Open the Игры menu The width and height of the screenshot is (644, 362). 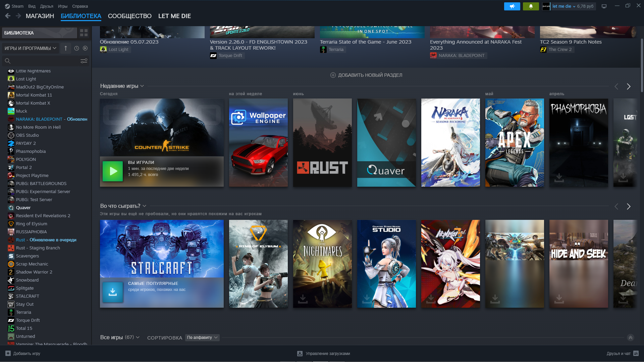(x=63, y=6)
